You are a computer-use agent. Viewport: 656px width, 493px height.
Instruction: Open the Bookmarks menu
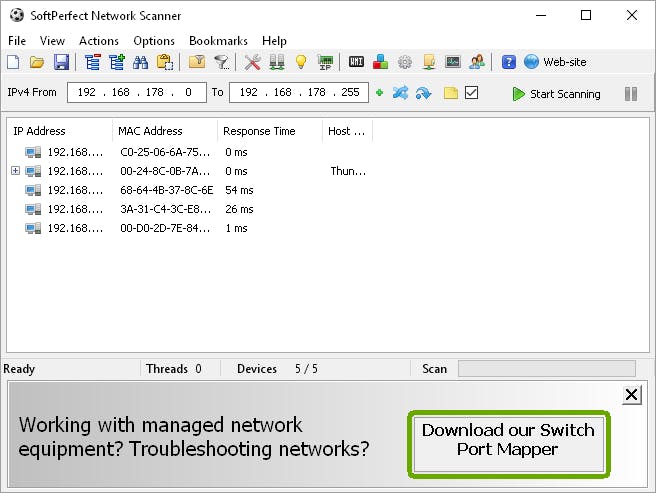218,41
